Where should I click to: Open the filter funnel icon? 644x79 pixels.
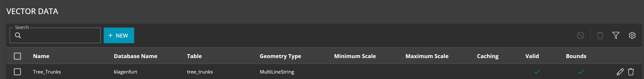click(616, 36)
